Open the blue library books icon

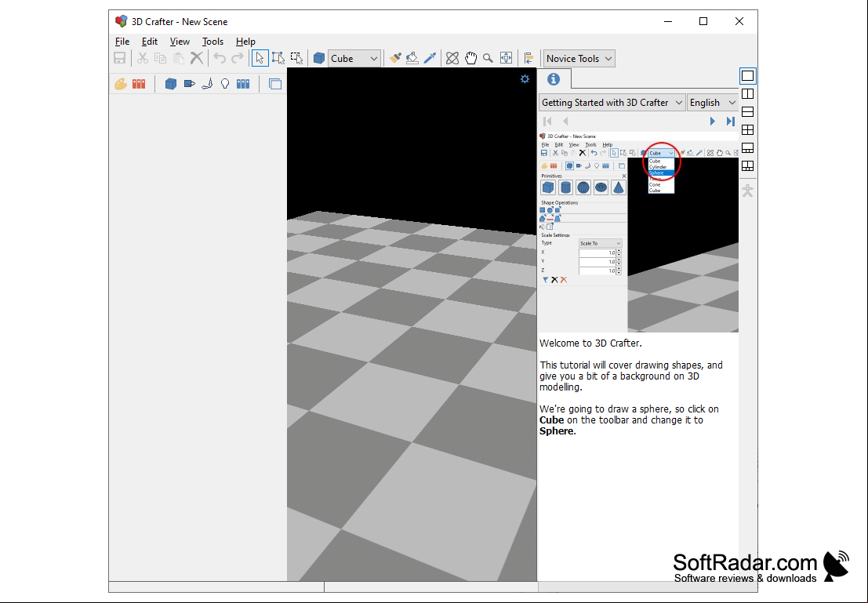[243, 84]
